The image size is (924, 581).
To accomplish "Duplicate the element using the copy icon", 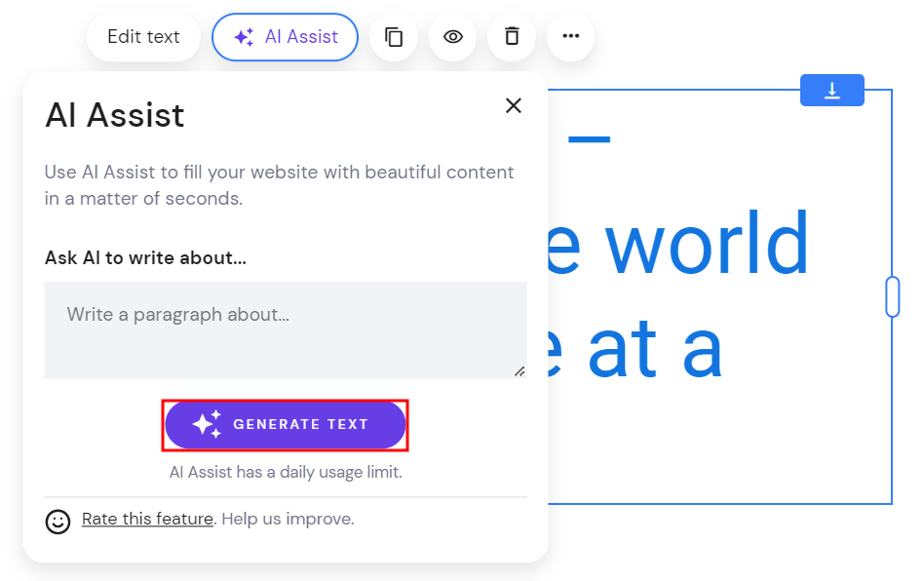I will pyautogui.click(x=394, y=37).
